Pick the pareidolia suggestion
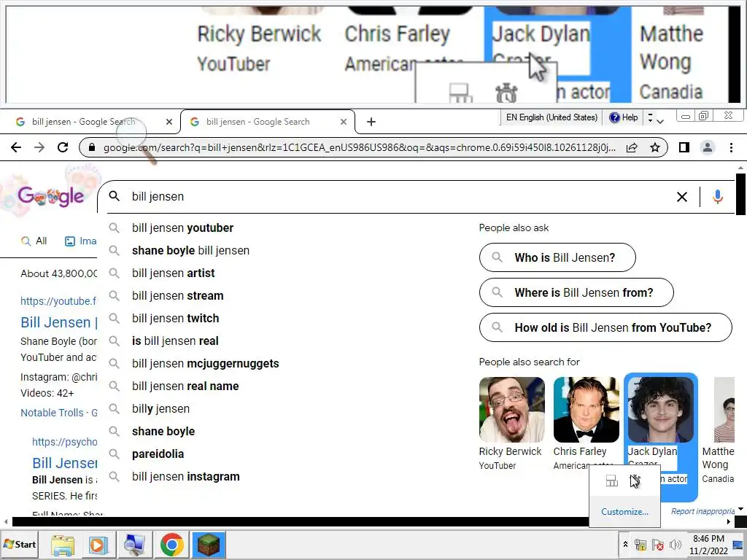The height and width of the screenshot is (560, 747). (158, 454)
